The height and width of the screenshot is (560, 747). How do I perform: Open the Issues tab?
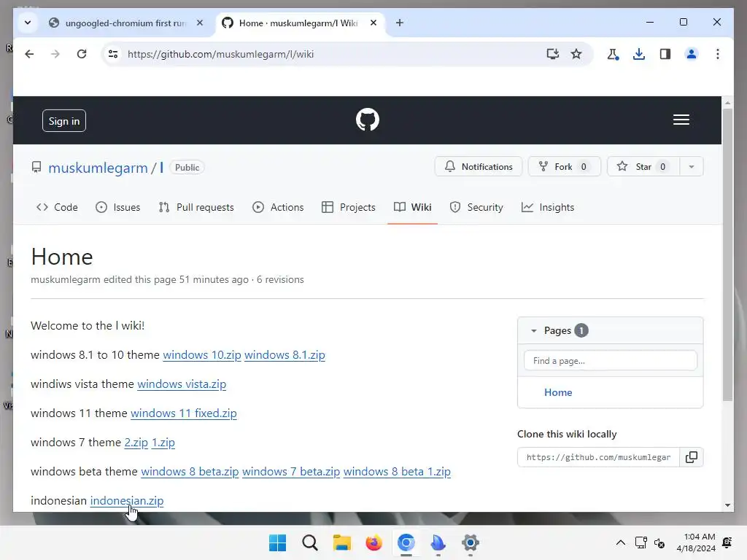(x=117, y=208)
